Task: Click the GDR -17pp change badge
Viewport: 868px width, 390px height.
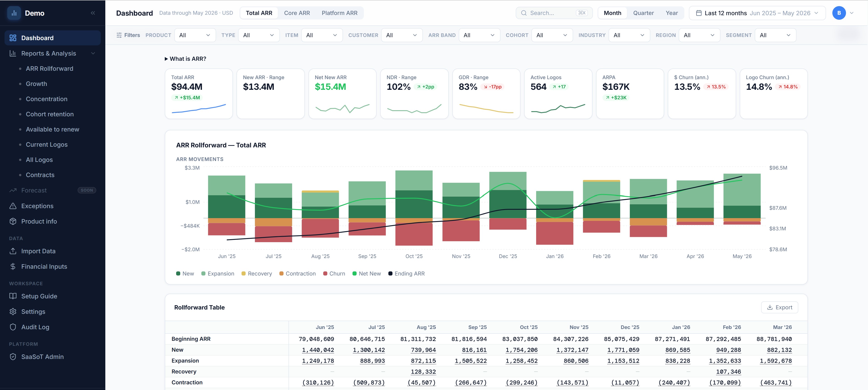Action: click(493, 86)
